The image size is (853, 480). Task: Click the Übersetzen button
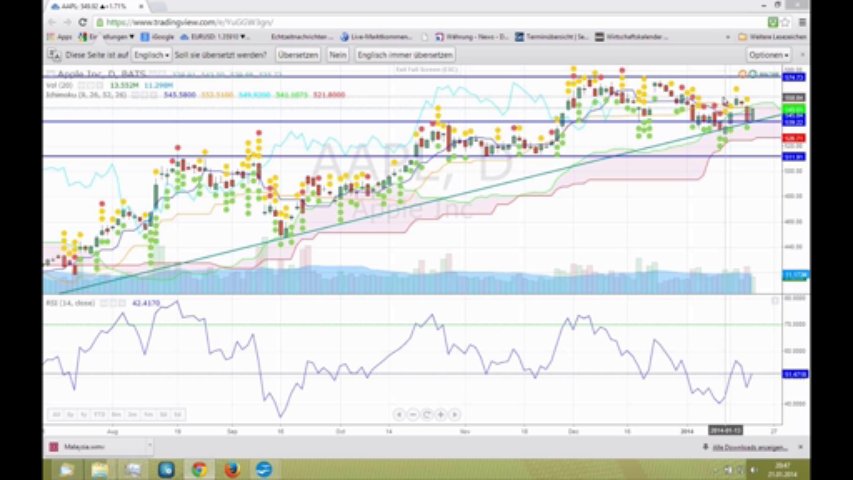pyautogui.click(x=297, y=55)
